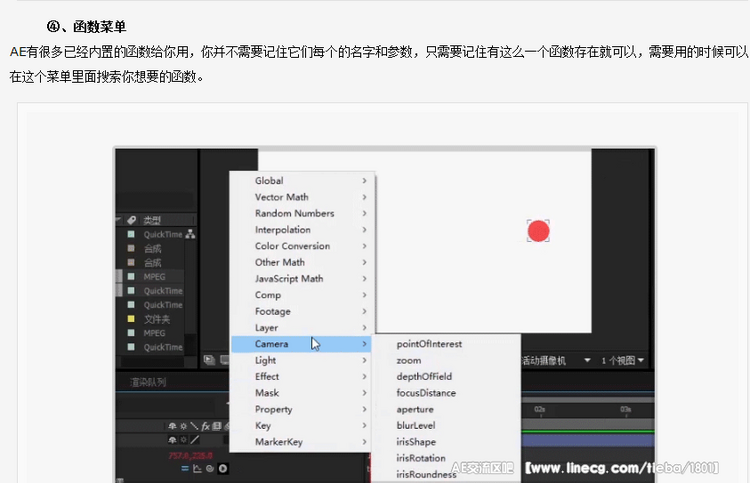Click the sun-shaped collapse transformations header icon

(183, 426)
